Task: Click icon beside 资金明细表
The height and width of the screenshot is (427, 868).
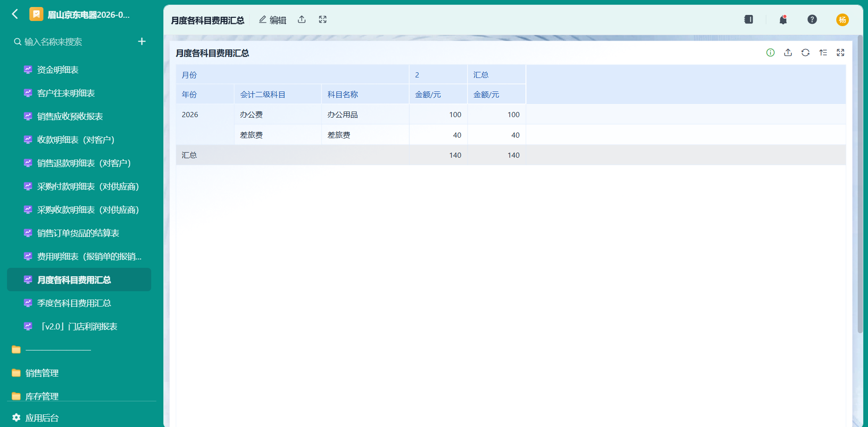Action: (x=28, y=70)
